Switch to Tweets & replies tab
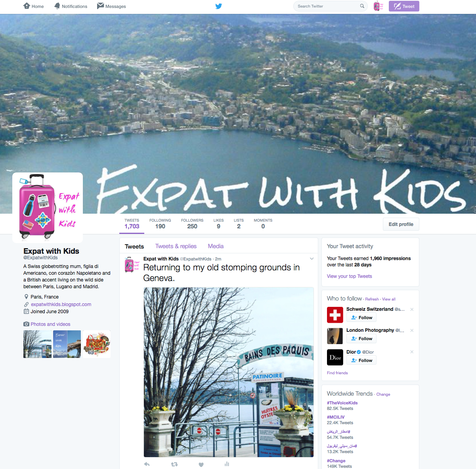This screenshot has height=469, width=476. 176,246
